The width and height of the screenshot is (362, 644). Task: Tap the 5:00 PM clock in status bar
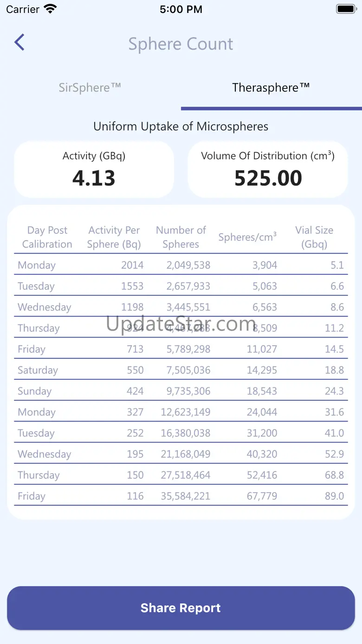pos(181,9)
